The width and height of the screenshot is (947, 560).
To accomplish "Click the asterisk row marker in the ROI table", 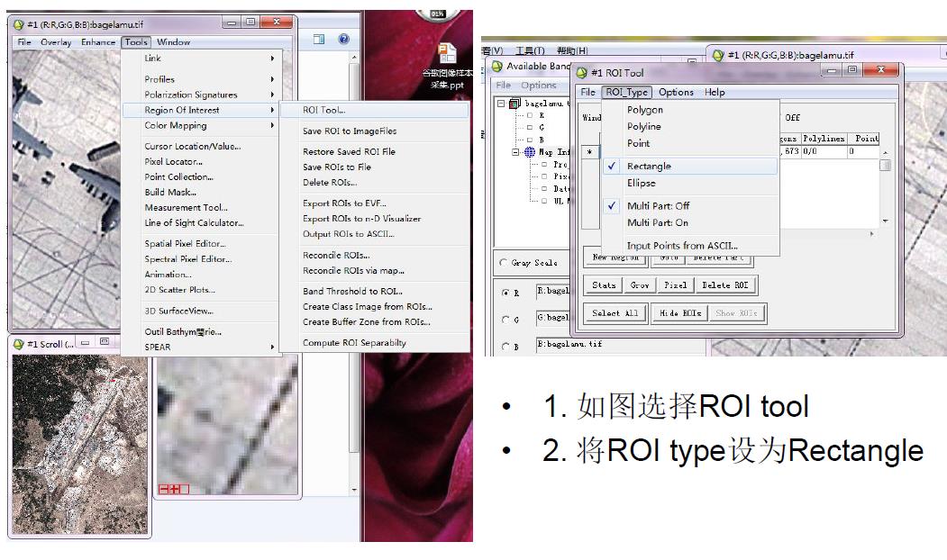I will [x=590, y=152].
